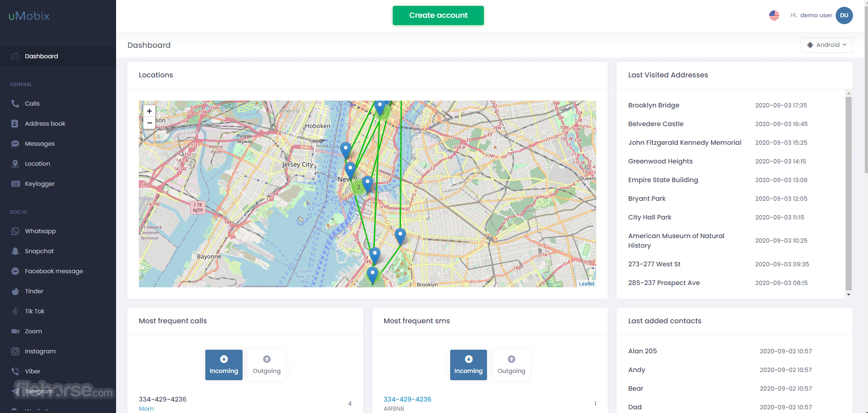
Task: Click Empire State Building entry
Action: (x=663, y=180)
